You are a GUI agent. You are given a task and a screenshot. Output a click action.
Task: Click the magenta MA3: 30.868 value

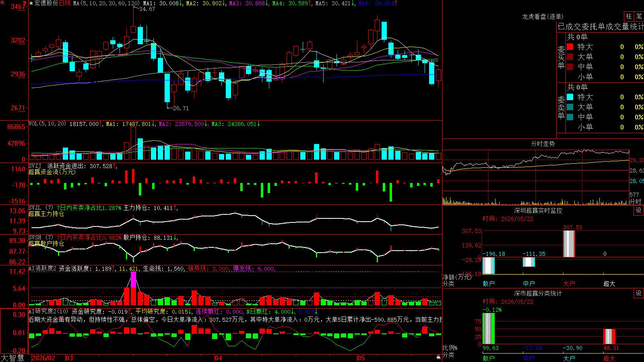click(249, 3)
